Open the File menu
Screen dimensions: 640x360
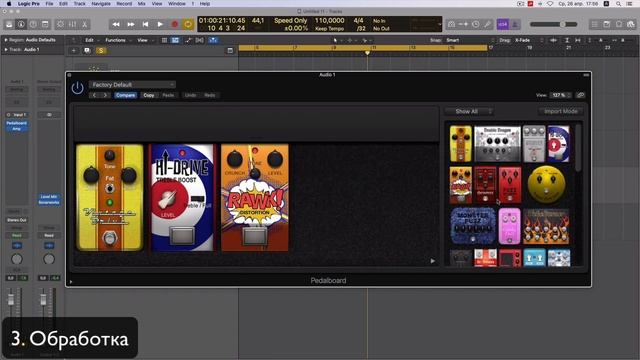pos(49,4)
